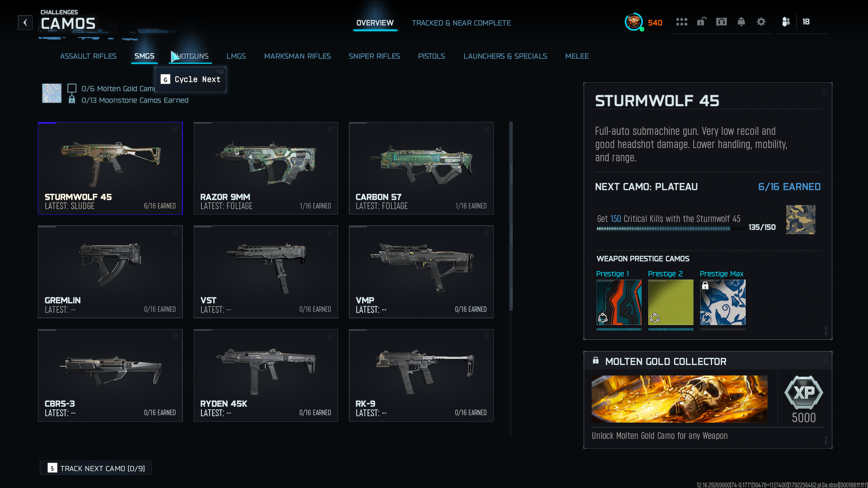The width and height of the screenshot is (868, 488).
Task: Open Tracked & Near Complete view
Action: coord(461,23)
